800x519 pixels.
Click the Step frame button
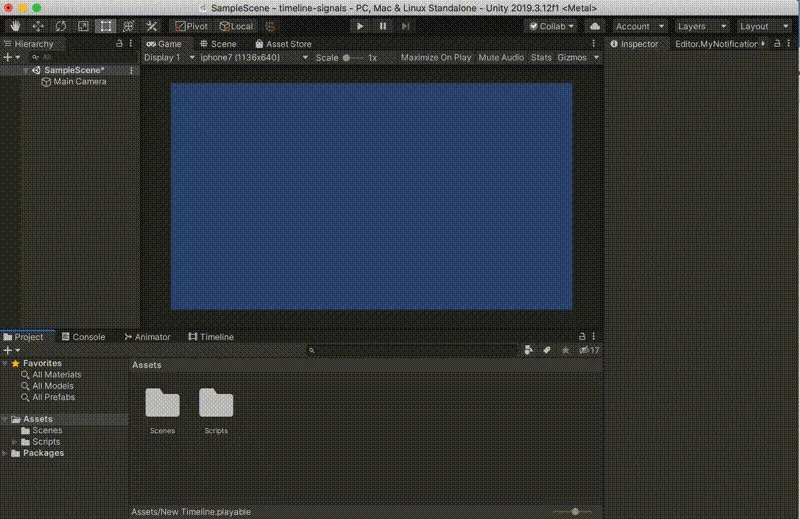(406, 26)
